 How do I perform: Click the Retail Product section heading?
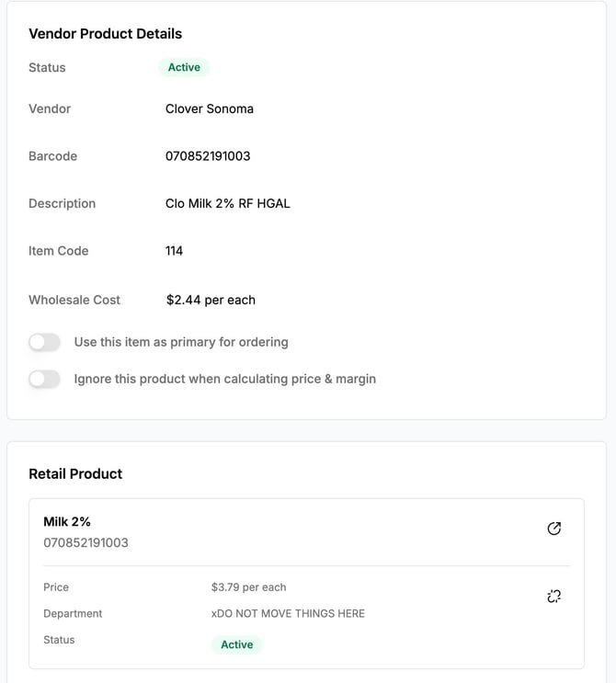coord(75,474)
